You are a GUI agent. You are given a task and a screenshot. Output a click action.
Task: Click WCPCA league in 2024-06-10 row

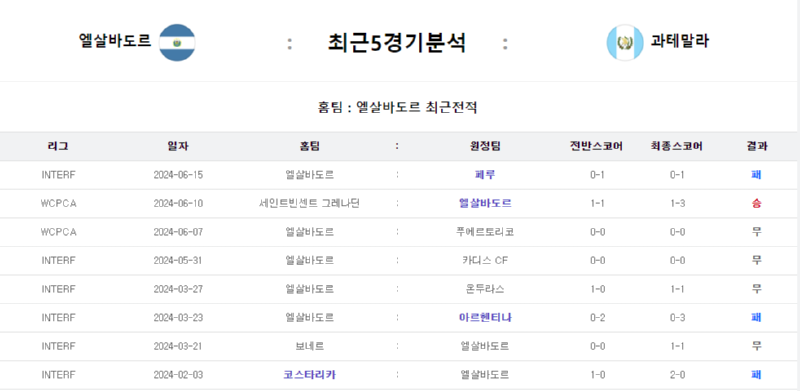coord(58,204)
